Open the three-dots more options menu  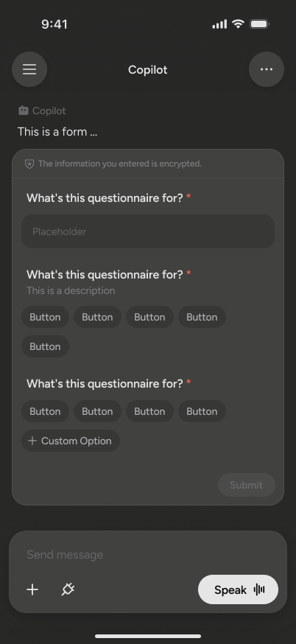coord(267,69)
